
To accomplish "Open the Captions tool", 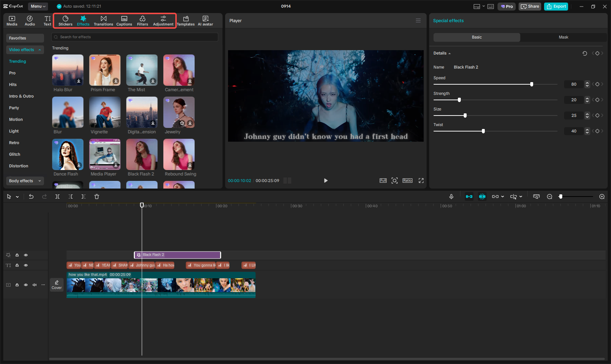I will coord(124,20).
